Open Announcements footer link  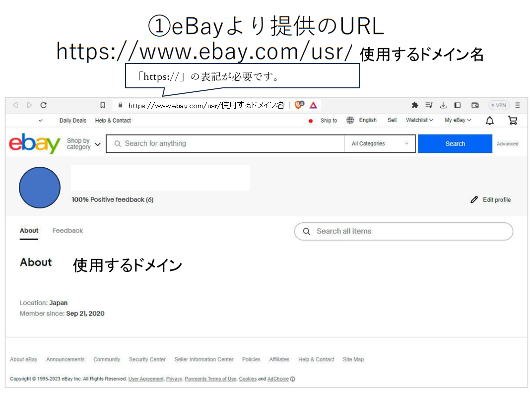pyautogui.click(x=65, y=359)
